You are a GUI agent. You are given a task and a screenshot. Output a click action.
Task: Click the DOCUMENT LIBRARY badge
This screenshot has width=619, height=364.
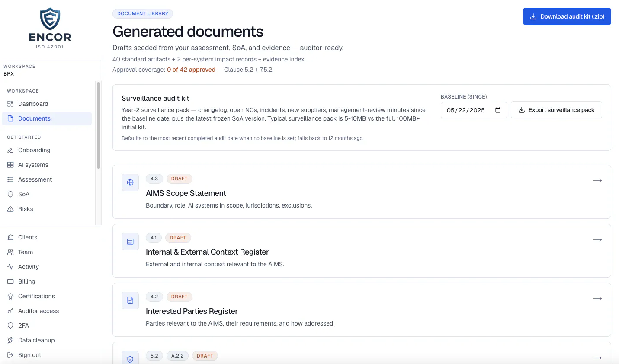[143, 13]
